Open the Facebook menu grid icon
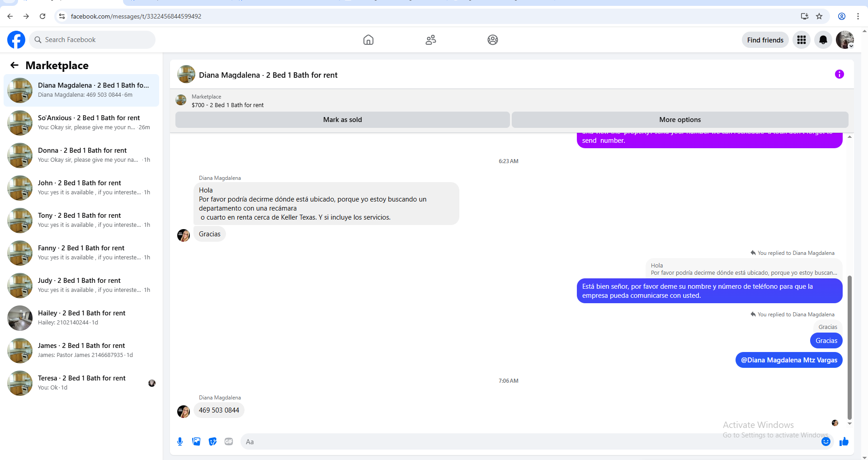This screenshot has height=460, width=868. click(802, 40)
